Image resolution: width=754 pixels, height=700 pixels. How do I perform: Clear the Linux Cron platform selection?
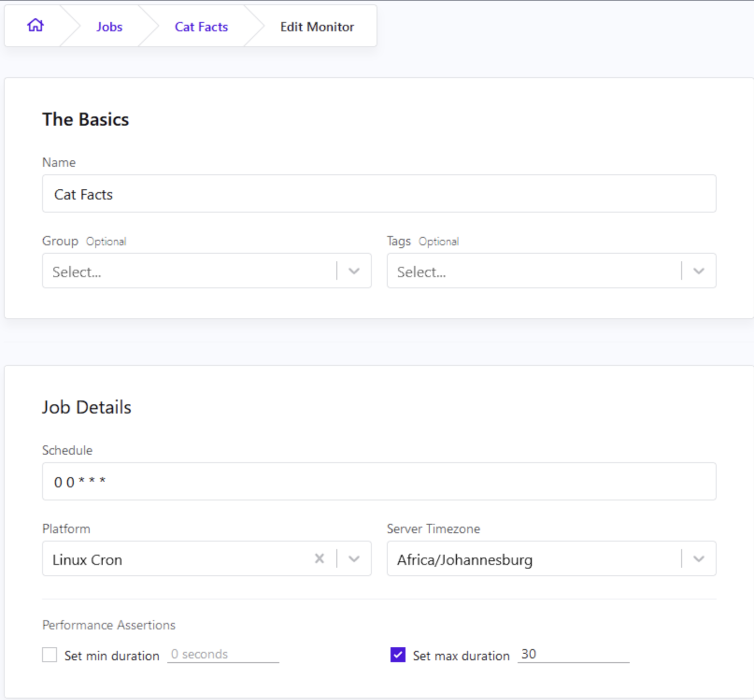tap(320, 558)
